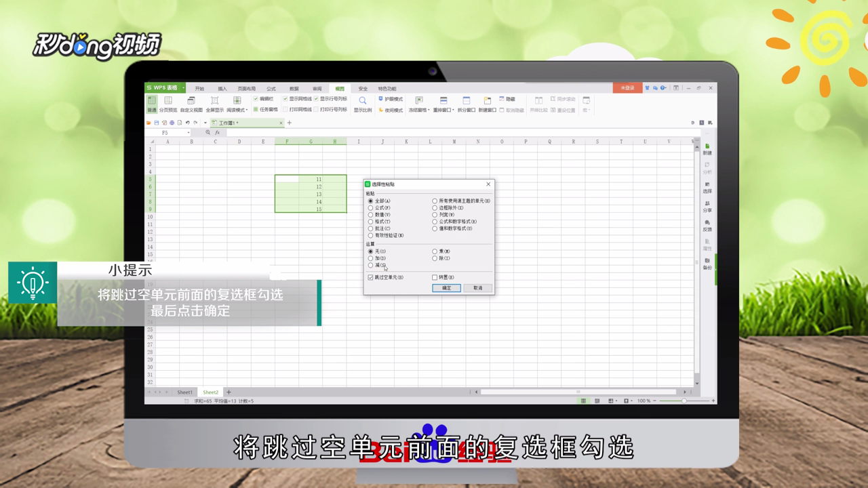Adjust the zoom slider in status bar

pyautogui.click(x=684, y=401)
